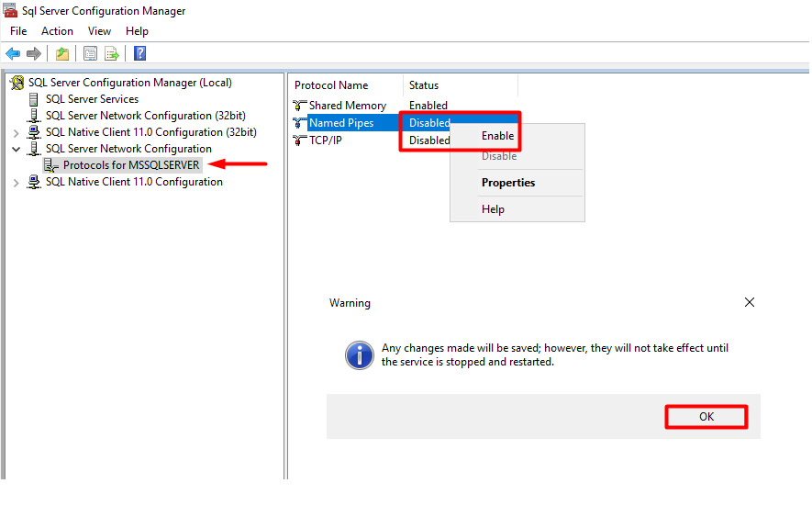Click the SQL Server Services tree icon

click(34, 99)
